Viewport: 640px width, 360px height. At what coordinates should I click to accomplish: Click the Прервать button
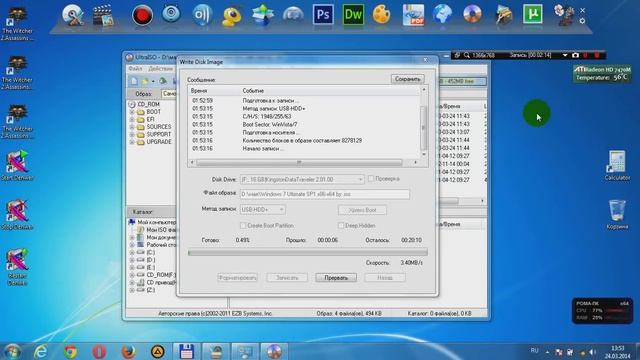[336, 278]
